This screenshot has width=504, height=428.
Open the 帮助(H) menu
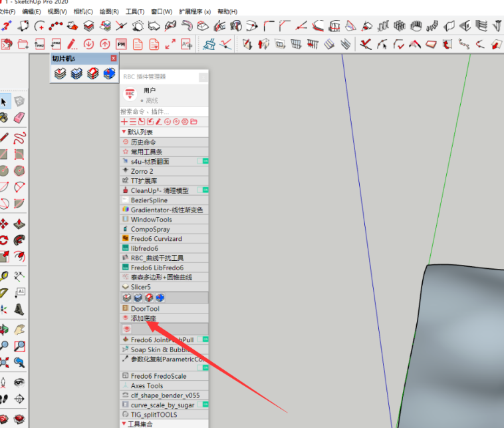click(227, 11)
